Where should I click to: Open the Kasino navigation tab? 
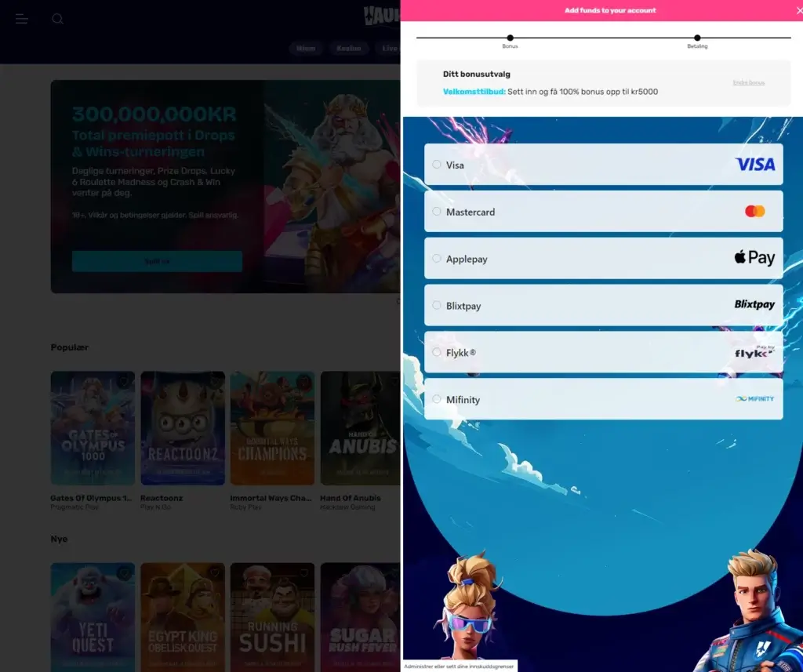coord(349,48)
